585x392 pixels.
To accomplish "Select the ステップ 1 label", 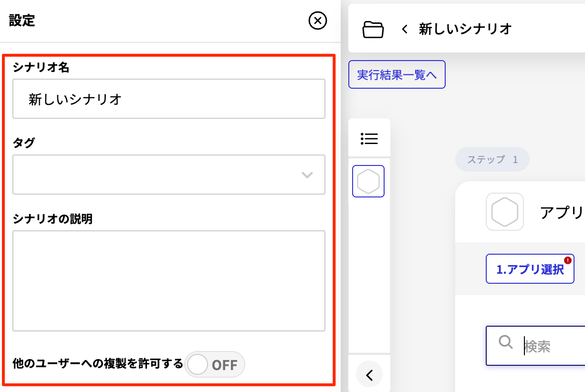I will click(x=492, y=159).
